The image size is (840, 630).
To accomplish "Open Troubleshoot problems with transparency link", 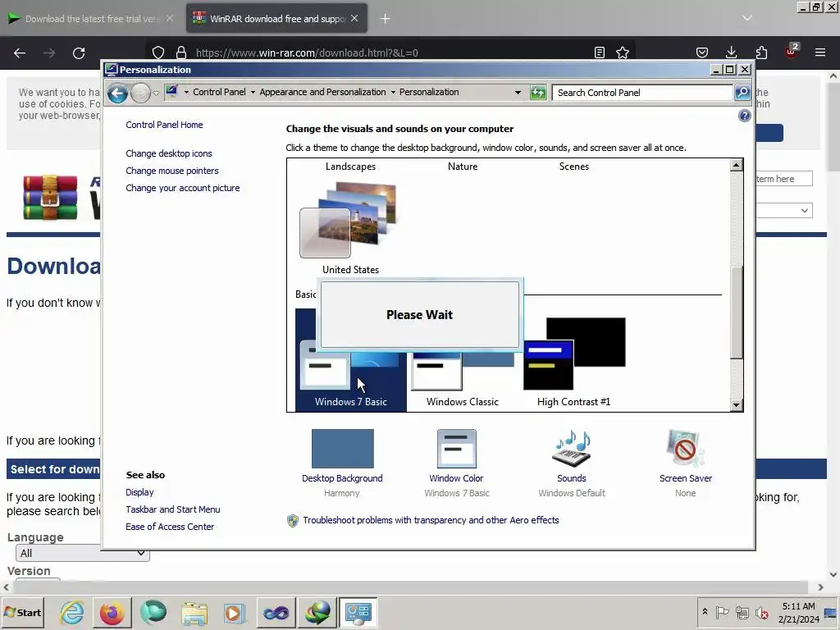I will click(x=431, y=520).
